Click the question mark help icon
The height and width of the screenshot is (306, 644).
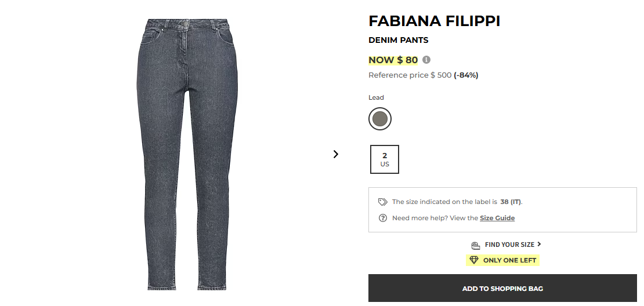(382, 218)
